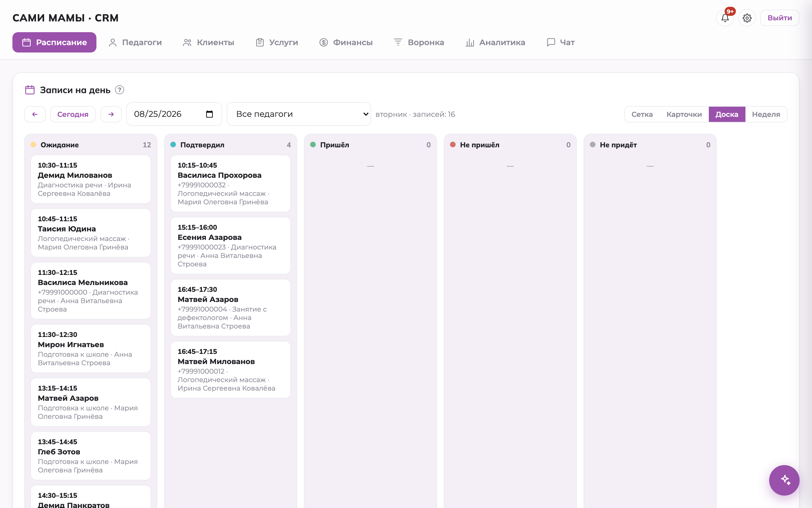Open Таисия Юдина appointment card

(91, 233)
